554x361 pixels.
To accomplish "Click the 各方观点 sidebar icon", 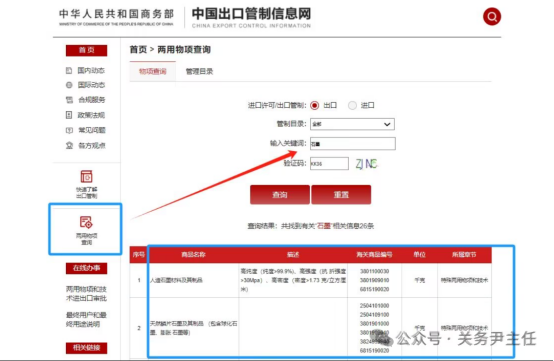I will click(x=69, y=146).
